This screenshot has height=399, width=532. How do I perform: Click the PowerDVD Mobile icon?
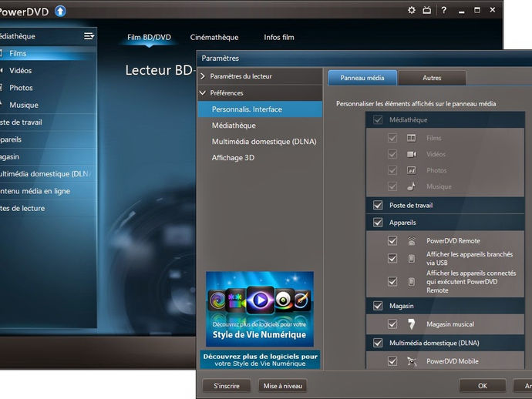[x=412, y=361]
